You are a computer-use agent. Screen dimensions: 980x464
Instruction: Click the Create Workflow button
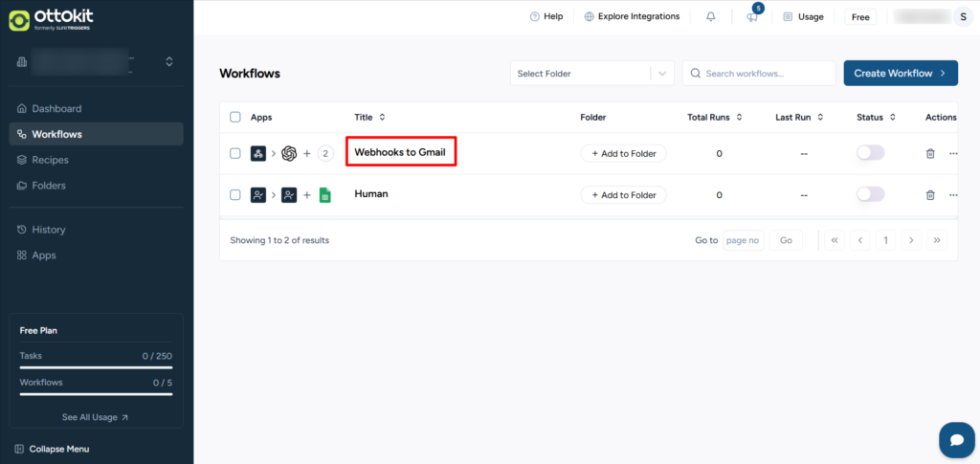900,74
